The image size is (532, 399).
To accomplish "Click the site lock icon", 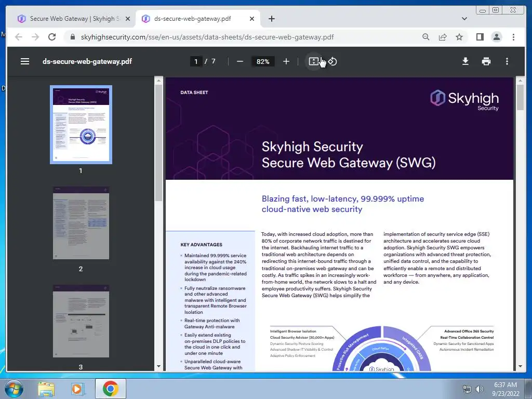I will tap(73, 37).
